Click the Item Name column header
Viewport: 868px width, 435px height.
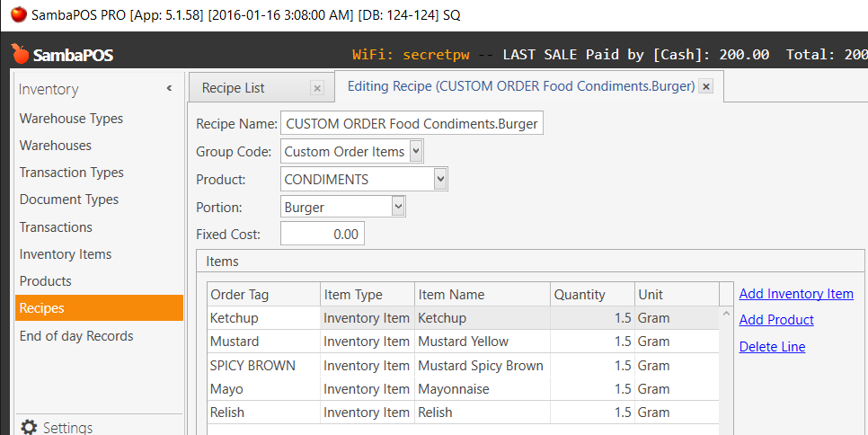(x=483, y=295)
